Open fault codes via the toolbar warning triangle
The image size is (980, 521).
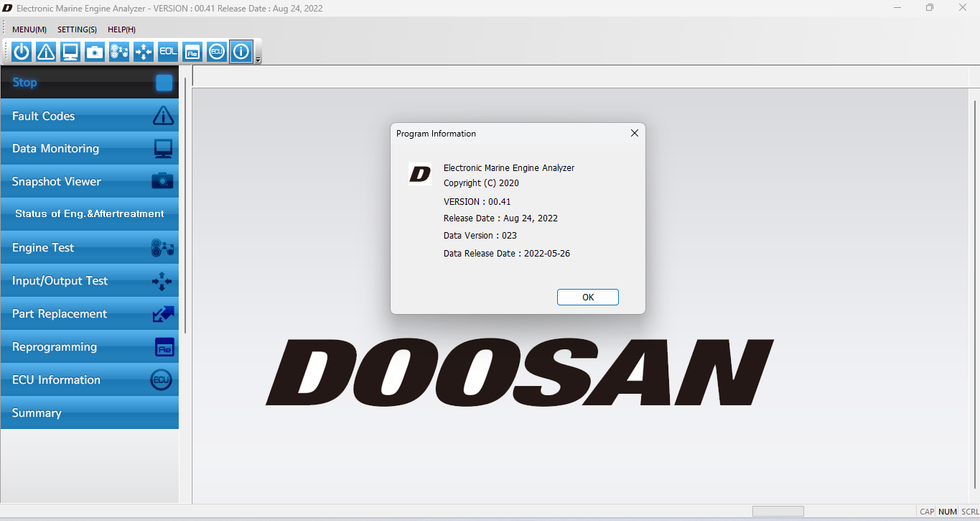pos(46,52)
